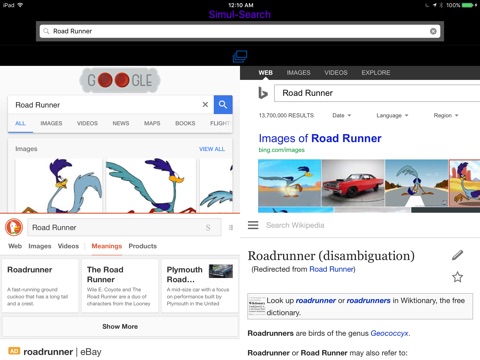Open the 'roadrunner' Wiktionary link
The image size is (480, 360).
[316, 300]
